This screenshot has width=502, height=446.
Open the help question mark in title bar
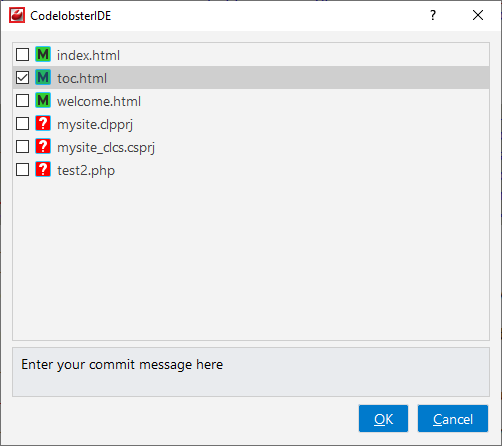pos(433,15)
